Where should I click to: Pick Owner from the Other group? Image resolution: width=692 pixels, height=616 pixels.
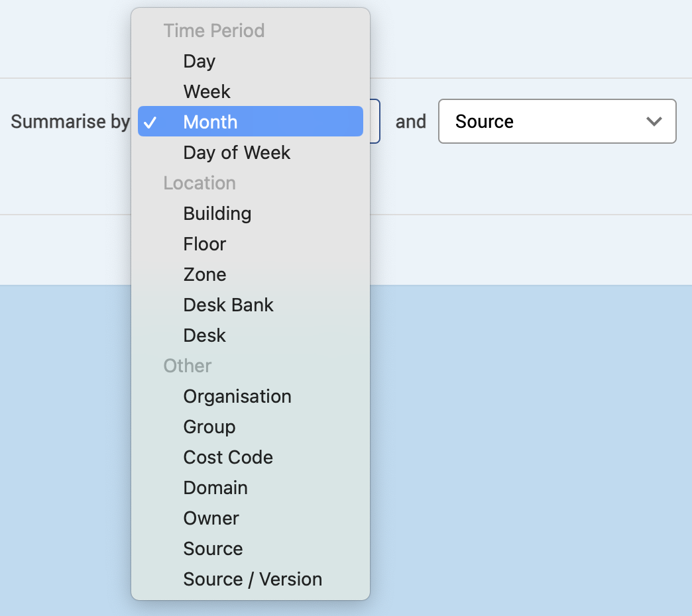(211, 518)
